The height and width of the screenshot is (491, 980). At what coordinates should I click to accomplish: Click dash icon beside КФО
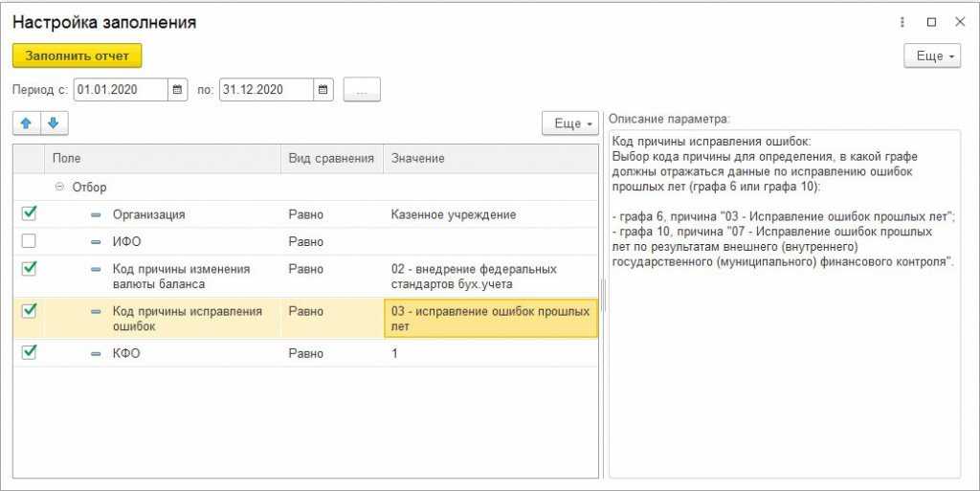click(x=96, y=353)
